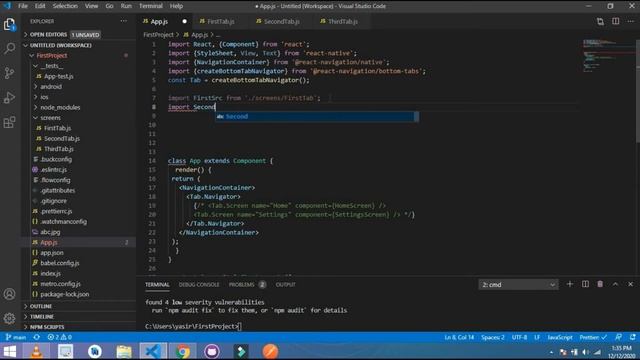Click the LF end-of-line indicator
640x360 pixels.
tap(537, 337)
